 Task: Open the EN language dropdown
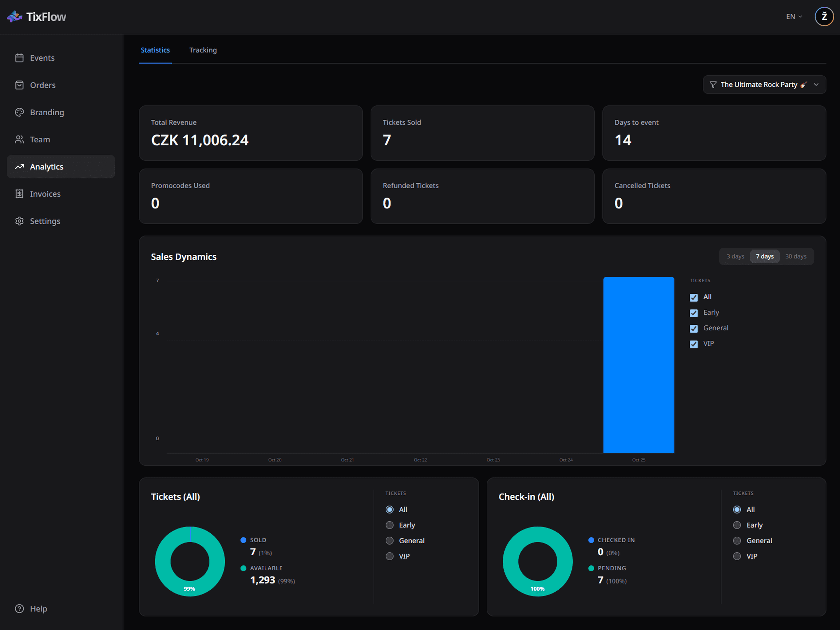794,17
